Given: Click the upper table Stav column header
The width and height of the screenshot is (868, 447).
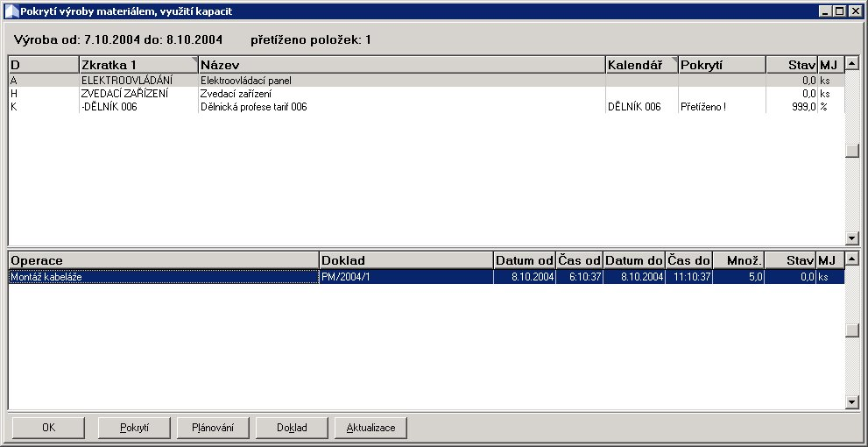Looking at the screenshot, I should 792,65.
